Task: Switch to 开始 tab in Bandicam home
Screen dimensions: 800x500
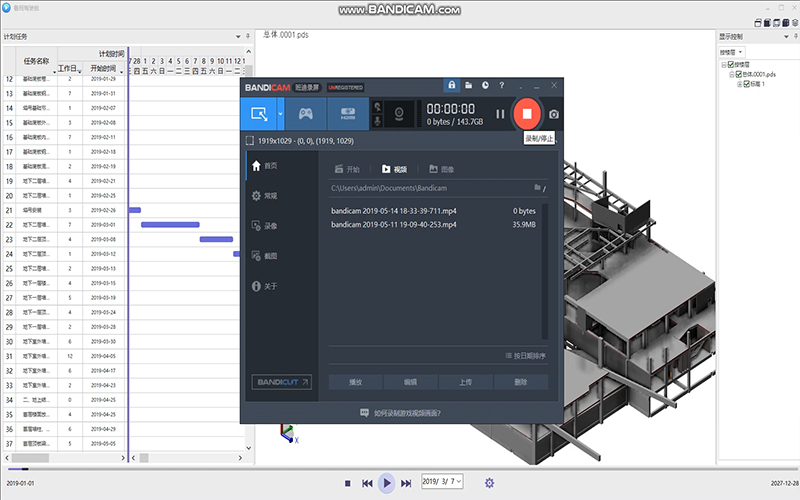Action: (x=347, y=169)
